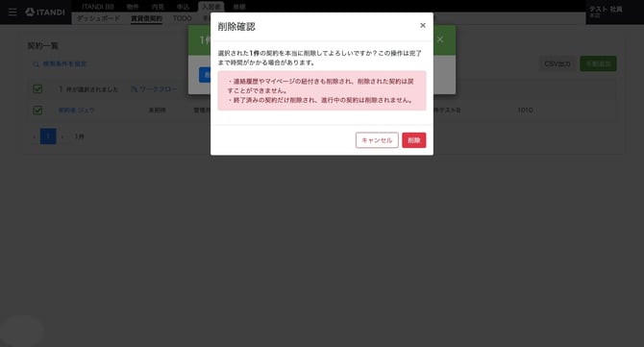Open the ワークフロー link

154,88
